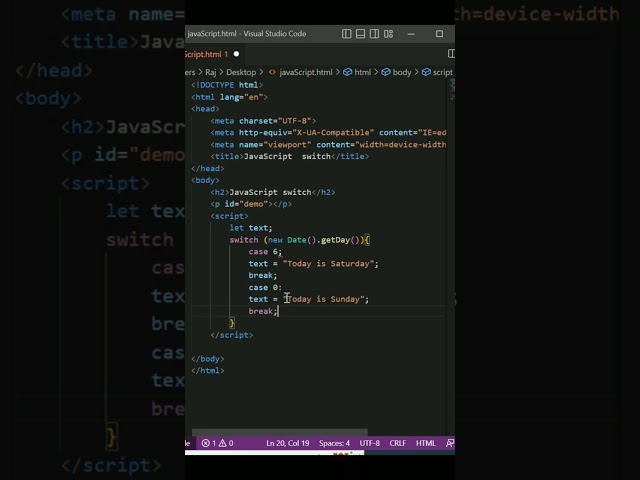Click the unsaved dot on javaScript.html tab
The height and width of the screenshot is (480, 640).
click(x=236, y=54)
